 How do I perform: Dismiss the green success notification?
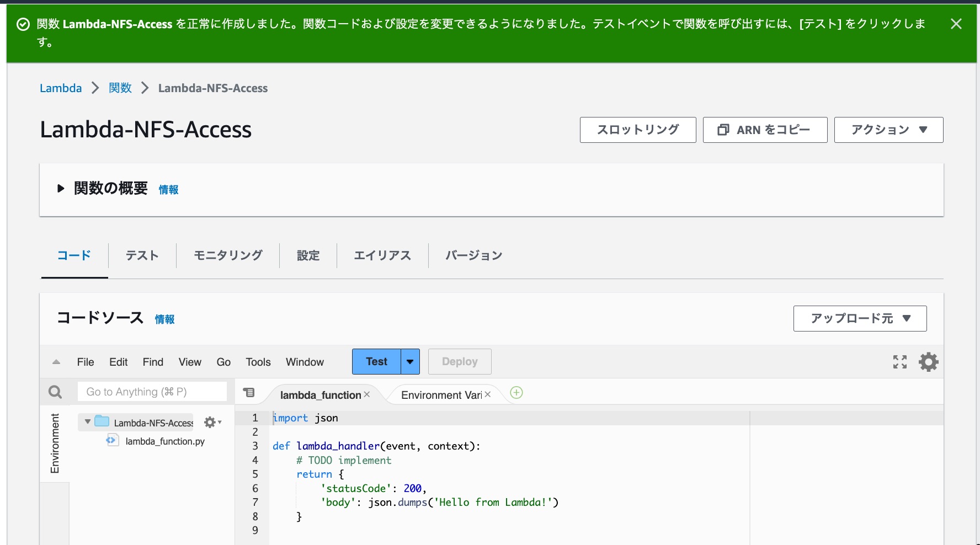click(x=956, y=24)
